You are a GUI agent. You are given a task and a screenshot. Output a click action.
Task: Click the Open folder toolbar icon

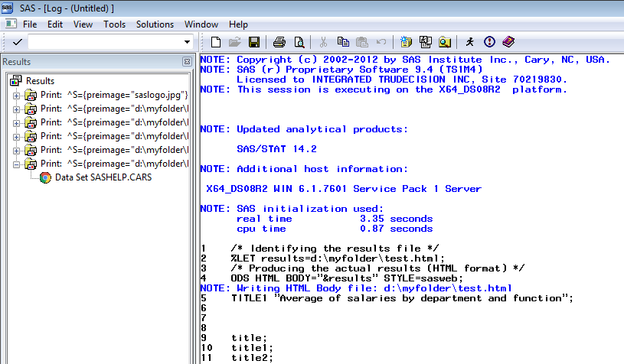[234, 42]
